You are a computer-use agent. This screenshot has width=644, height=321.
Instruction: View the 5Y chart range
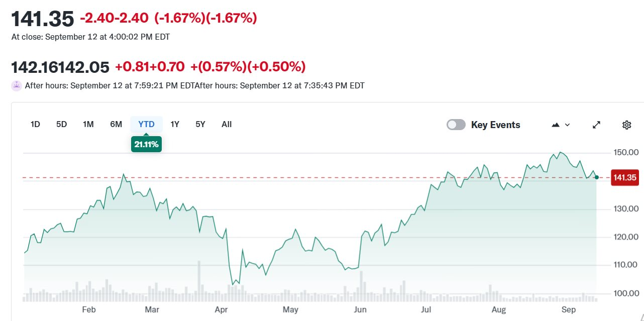click(199, 124)
